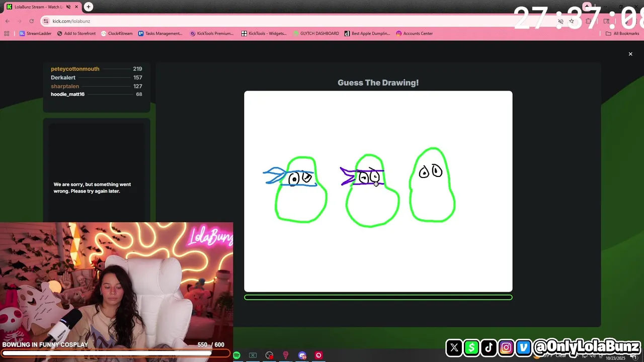
Task: Expand the All Bookmarks folder
Action: click(x=622, y=33)
